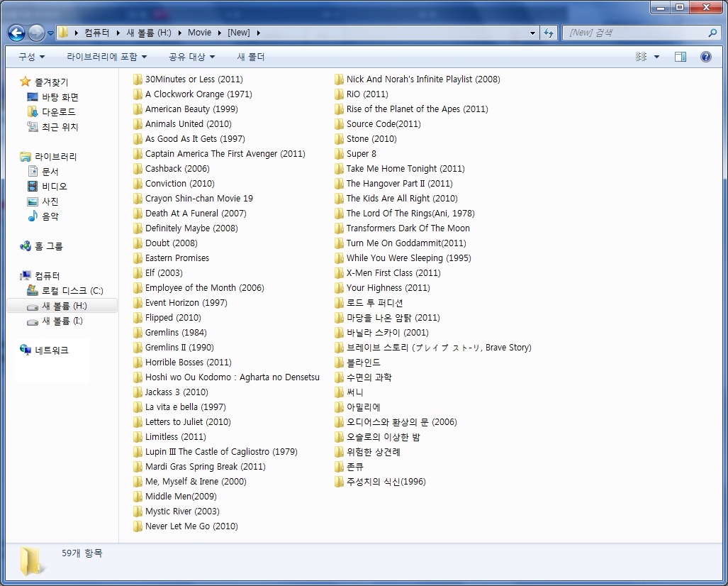
Task: Click the Elf (2003) folder icon
Action: (138, 273)
